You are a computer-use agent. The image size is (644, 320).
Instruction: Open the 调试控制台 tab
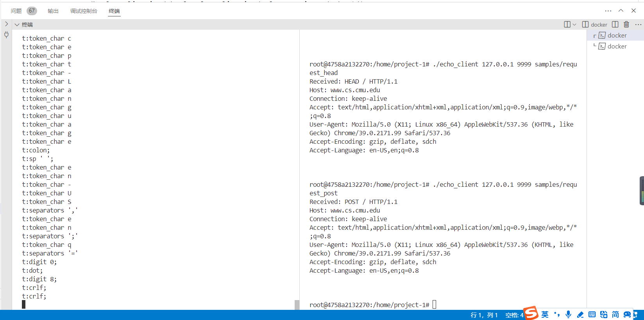point(84,11)
